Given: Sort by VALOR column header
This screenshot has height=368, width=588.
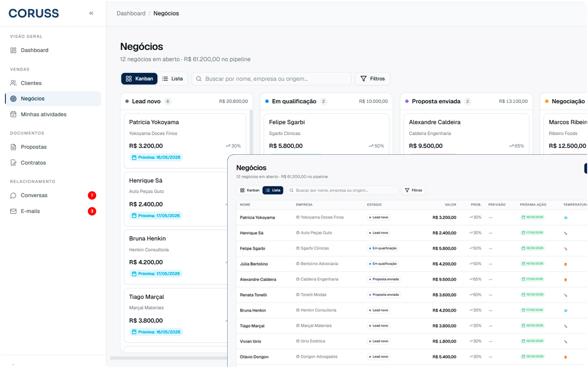Looking at the screenshot, I should (x=450, y=205).
